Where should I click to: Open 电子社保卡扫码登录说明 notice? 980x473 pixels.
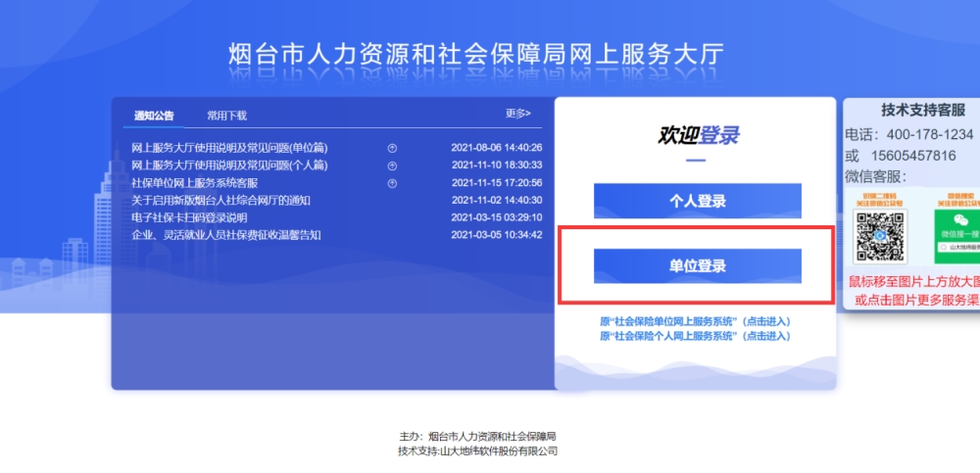(189, 218)
